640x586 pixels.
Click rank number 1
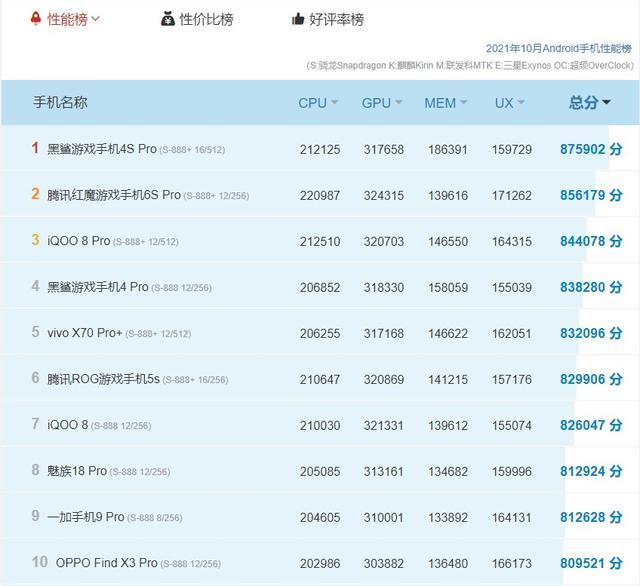click(36, 148)
